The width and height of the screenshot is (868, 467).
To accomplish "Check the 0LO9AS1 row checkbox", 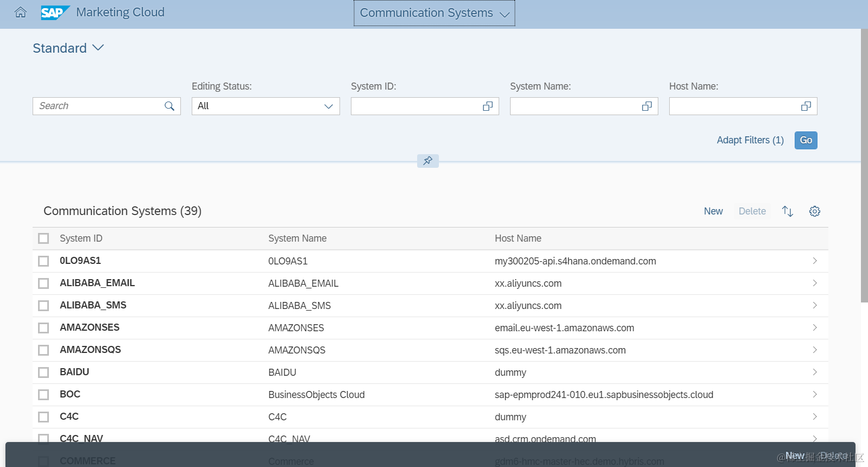I will 43,261.
